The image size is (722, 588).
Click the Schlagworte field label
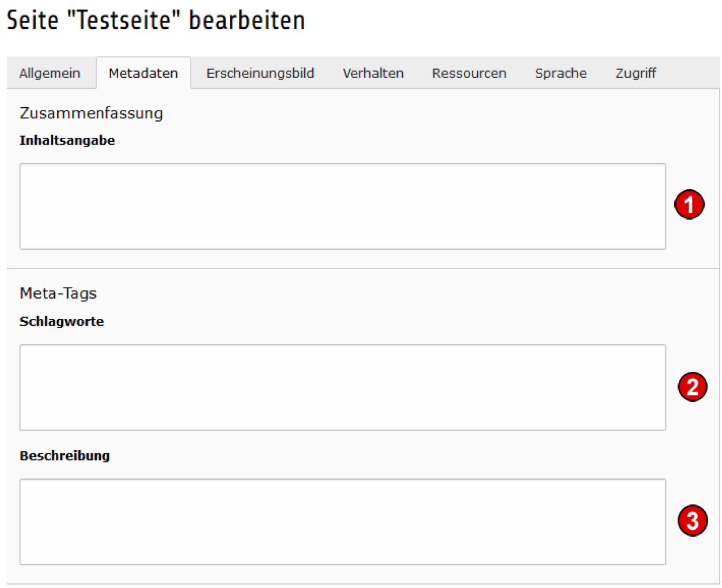[x=62, y=322]
